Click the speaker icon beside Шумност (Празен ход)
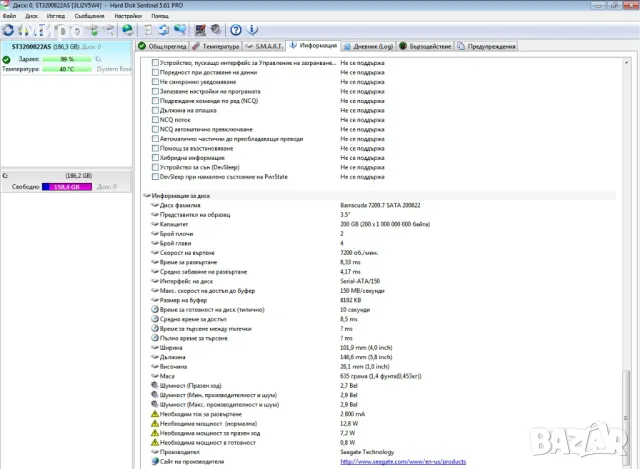This screenshot has width=640, height=469. click(x=154, y=384)
